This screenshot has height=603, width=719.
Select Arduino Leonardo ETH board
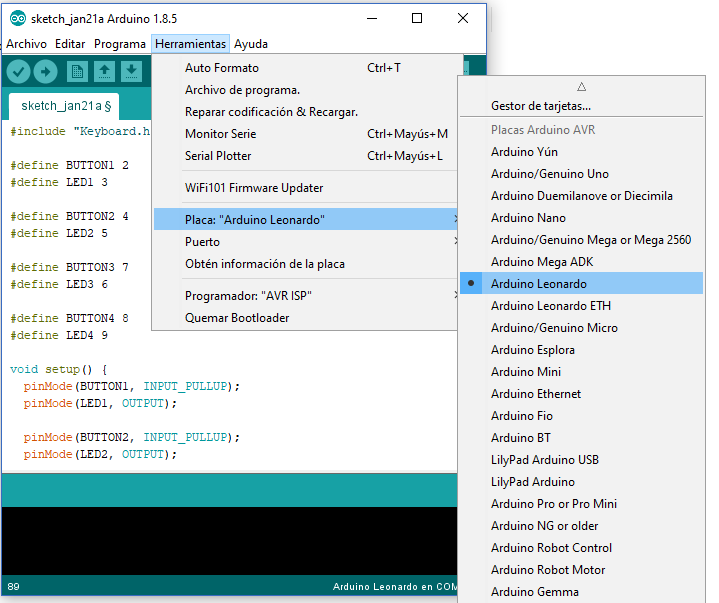581,306
